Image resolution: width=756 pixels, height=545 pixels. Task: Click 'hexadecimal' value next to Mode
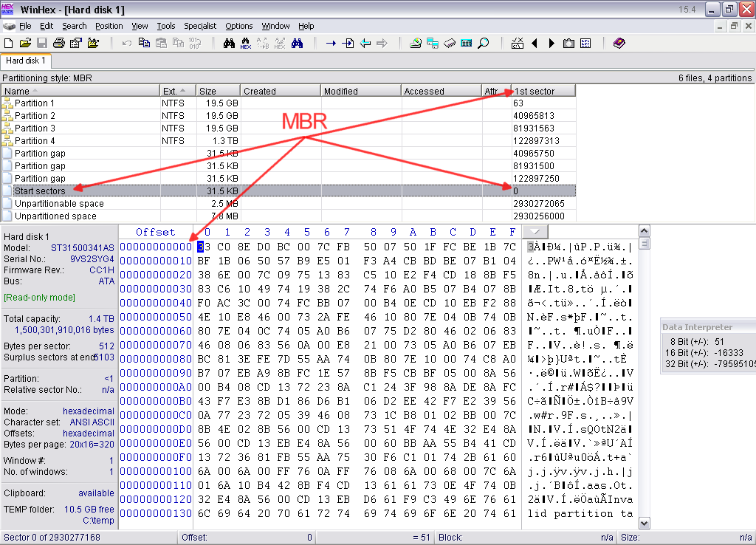coord(89,411)
